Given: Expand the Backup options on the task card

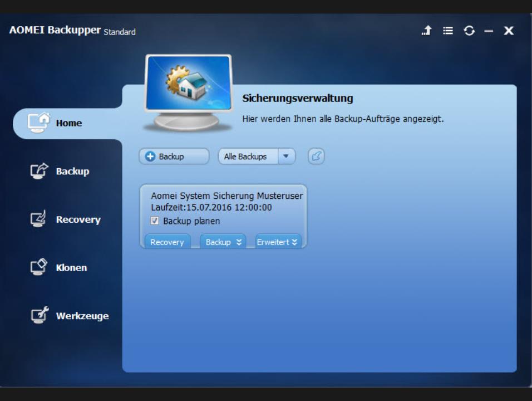Looking at the screenshot, I should tap(223, 242).
